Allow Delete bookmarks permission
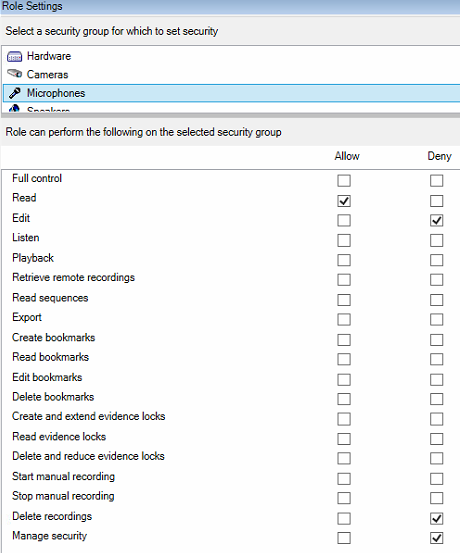This screenshot has width=460, height=553. (x=344, y=399)
